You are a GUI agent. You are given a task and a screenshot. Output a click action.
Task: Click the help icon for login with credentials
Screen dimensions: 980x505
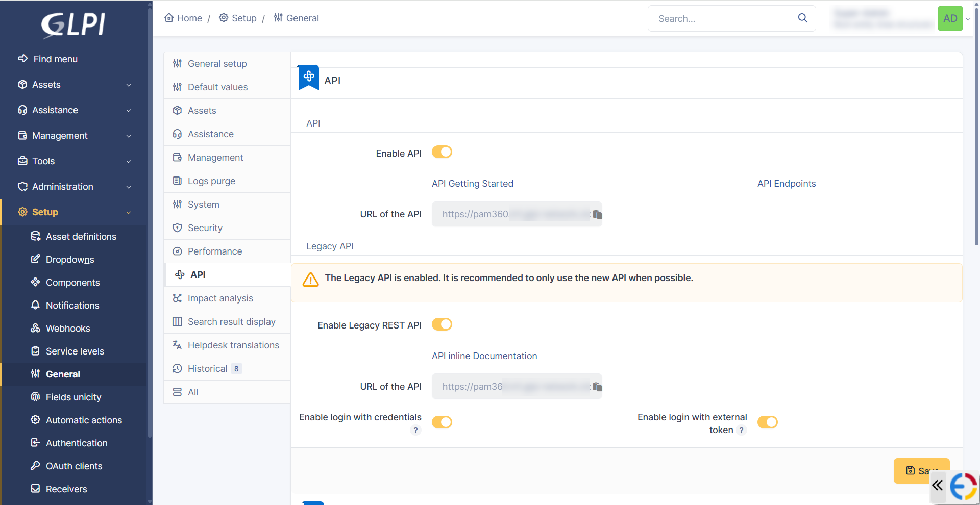click(x=415, y=430)
